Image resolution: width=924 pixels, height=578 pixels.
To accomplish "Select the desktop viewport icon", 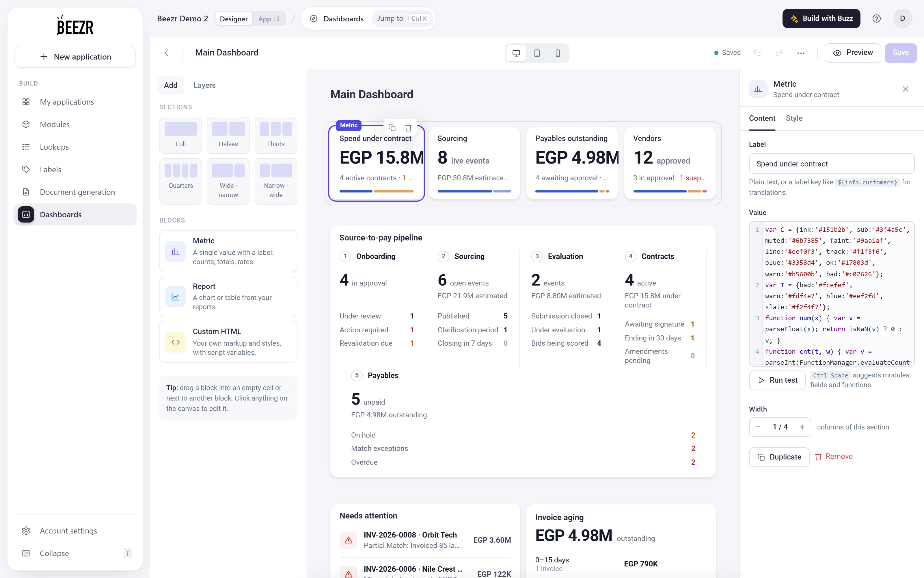I will tap(516, 53).
